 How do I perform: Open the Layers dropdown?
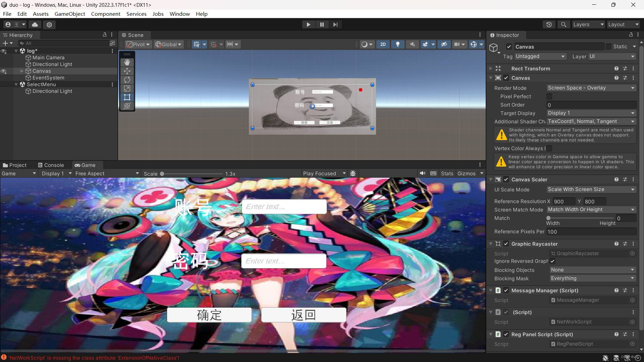[588, 24]
